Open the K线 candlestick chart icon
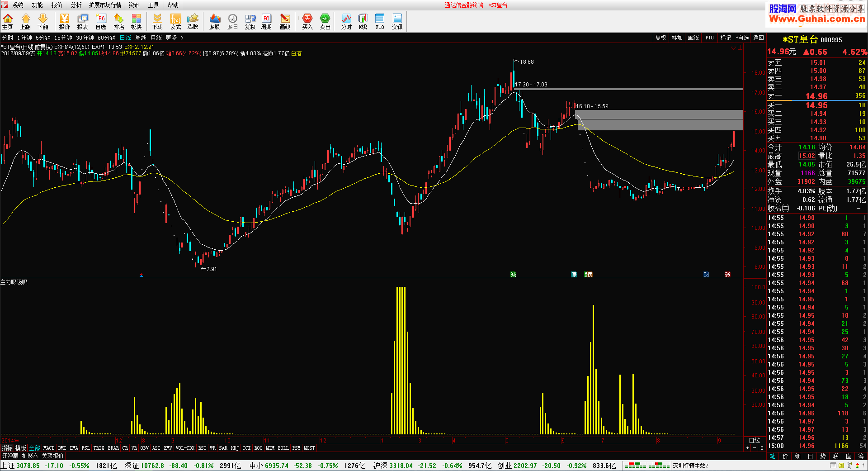The width and height of the screenshot is (868, 471). tap(363, 21)
